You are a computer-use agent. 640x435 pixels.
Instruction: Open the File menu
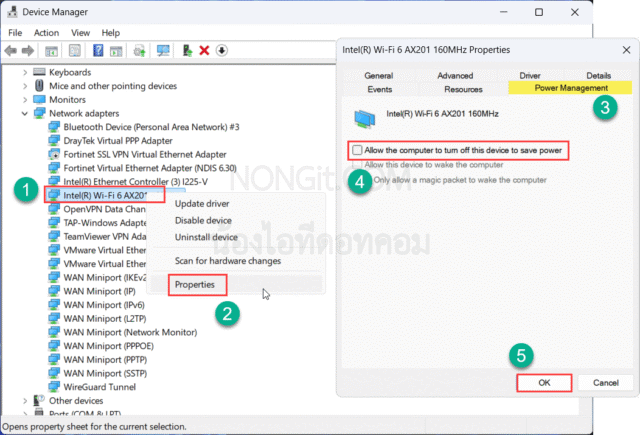(x=15, y=33)
